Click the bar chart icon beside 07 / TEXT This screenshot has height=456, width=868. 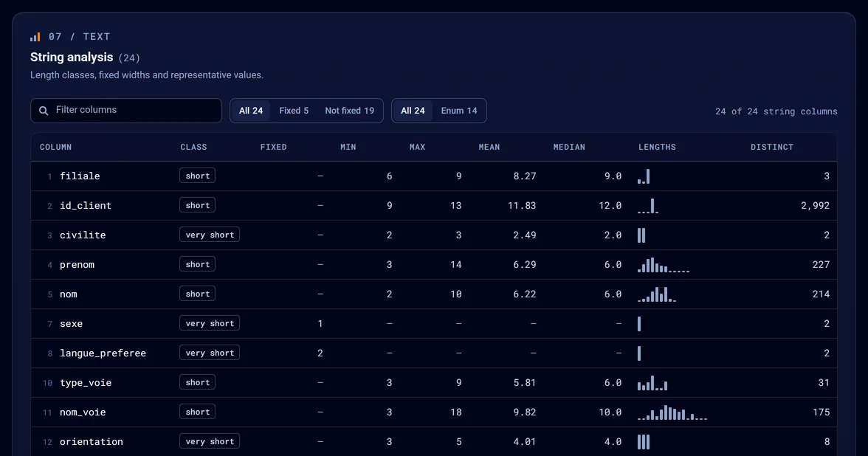coord(35,37)
